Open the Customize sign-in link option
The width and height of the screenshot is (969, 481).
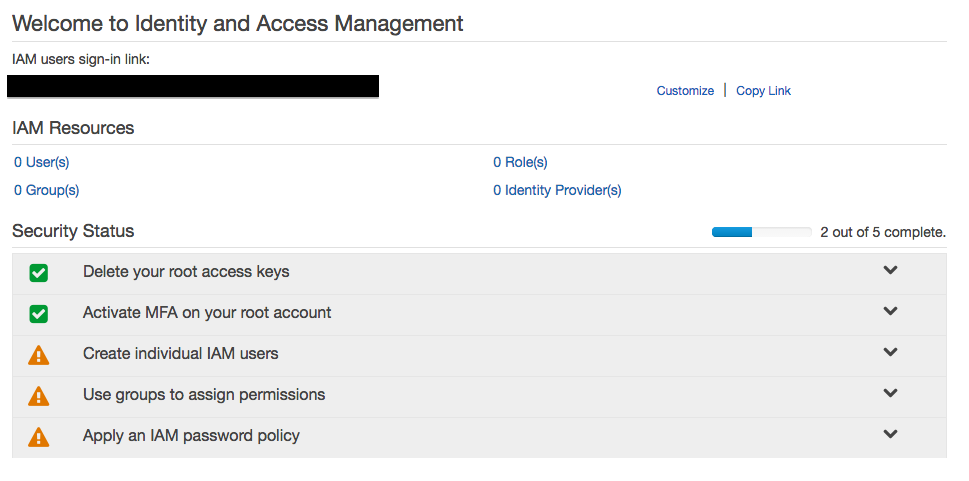[685, 91]
